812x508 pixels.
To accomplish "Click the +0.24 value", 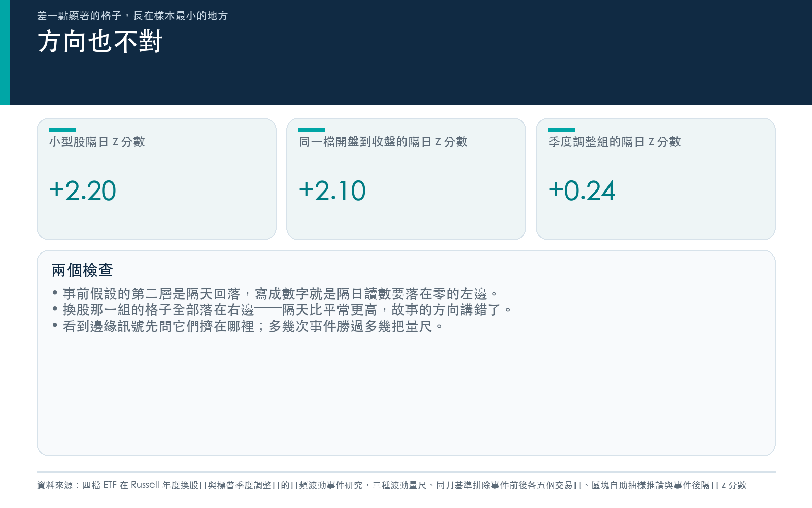I will 582,191.
